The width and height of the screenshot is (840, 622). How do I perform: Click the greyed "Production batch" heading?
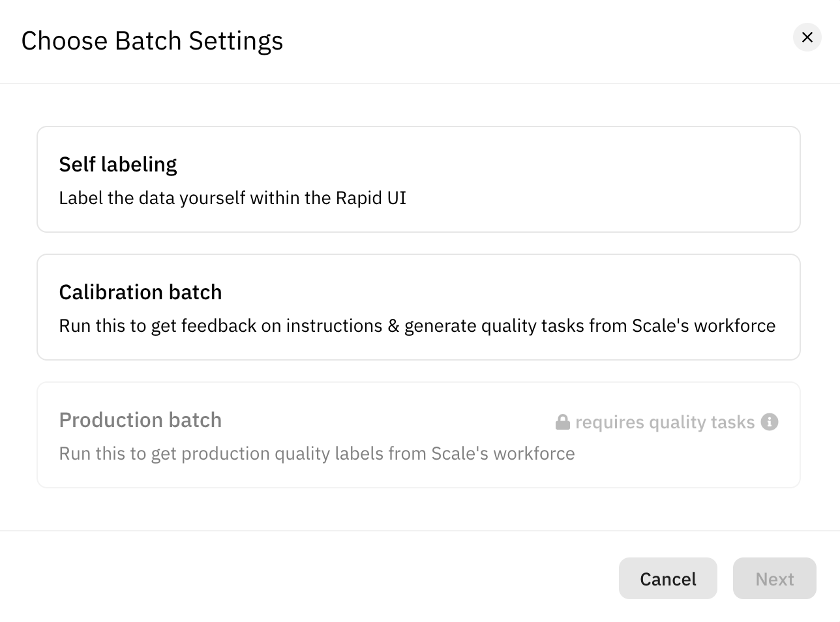click(x=140, y=420)
